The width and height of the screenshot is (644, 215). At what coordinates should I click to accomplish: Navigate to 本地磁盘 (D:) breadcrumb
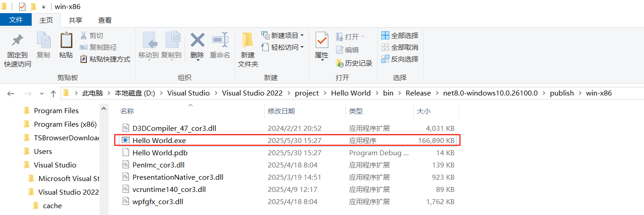pos(135,93)
